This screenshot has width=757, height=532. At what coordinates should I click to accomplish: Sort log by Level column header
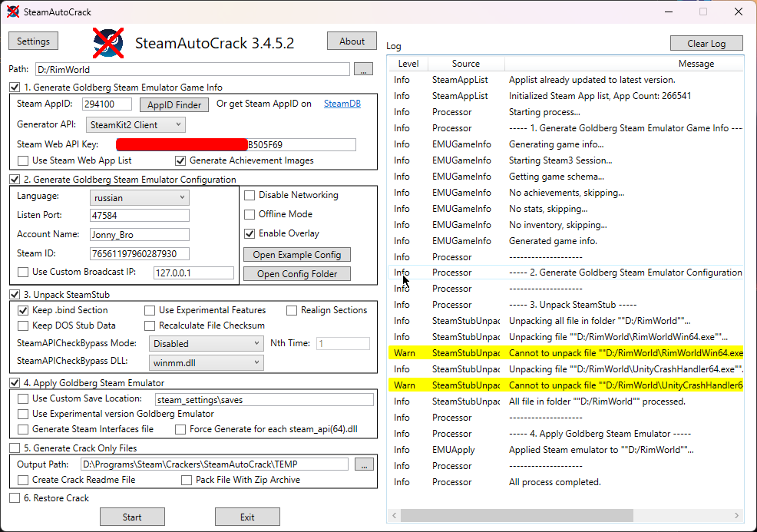pos(408,64)
